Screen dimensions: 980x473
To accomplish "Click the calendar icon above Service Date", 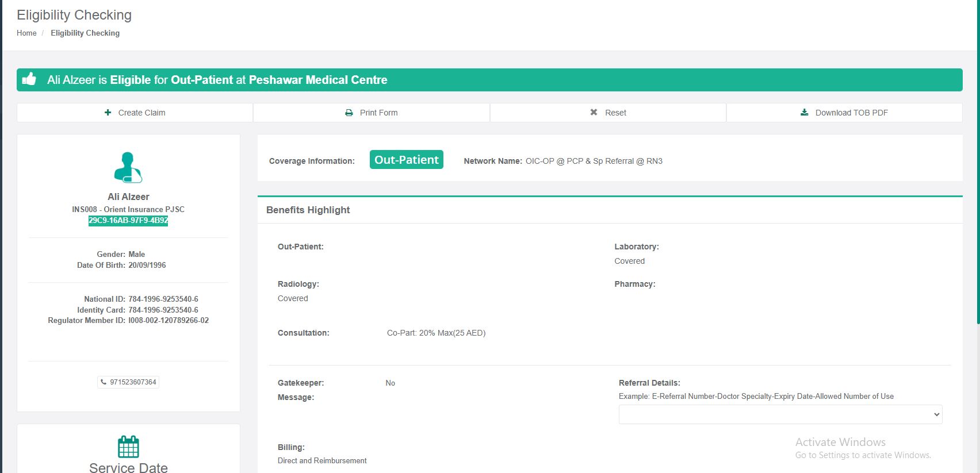I will tap(128, 447).
